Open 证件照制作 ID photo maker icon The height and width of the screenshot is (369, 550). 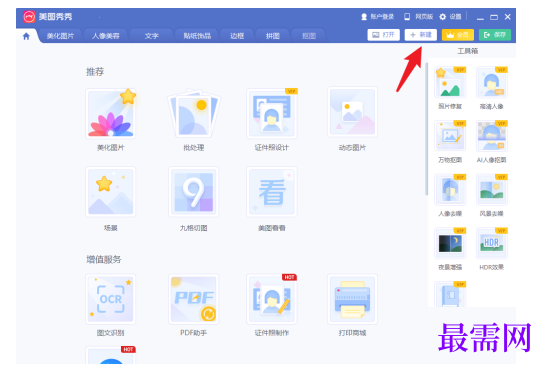[x=272, y=299]
